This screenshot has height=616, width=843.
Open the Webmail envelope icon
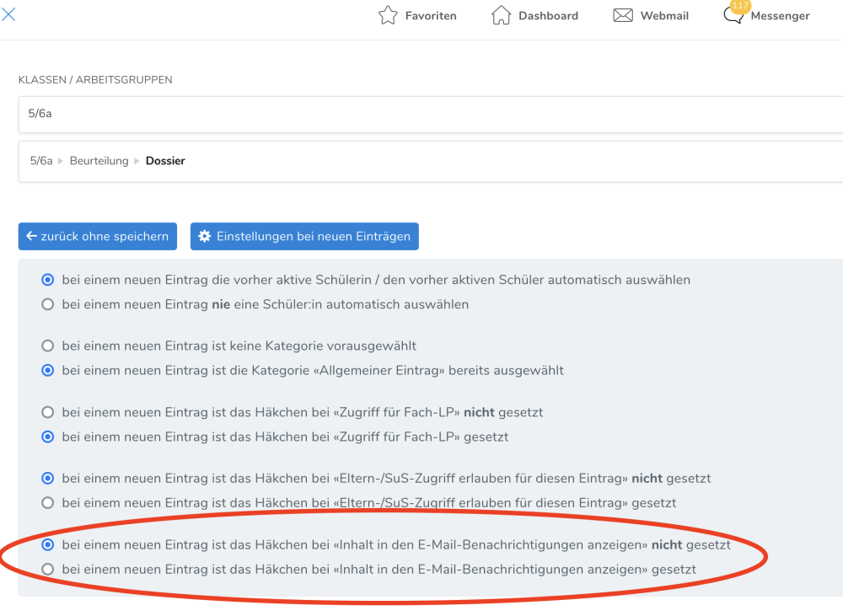pyautogui.click(x=623, y=15)
